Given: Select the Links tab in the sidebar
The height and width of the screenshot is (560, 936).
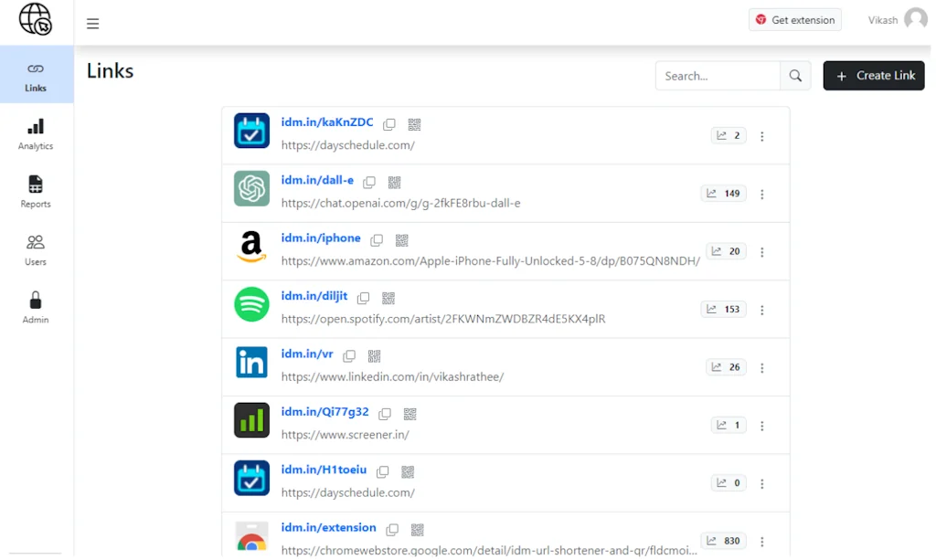Looking at the screenshot, I should [x=35, y=75].
